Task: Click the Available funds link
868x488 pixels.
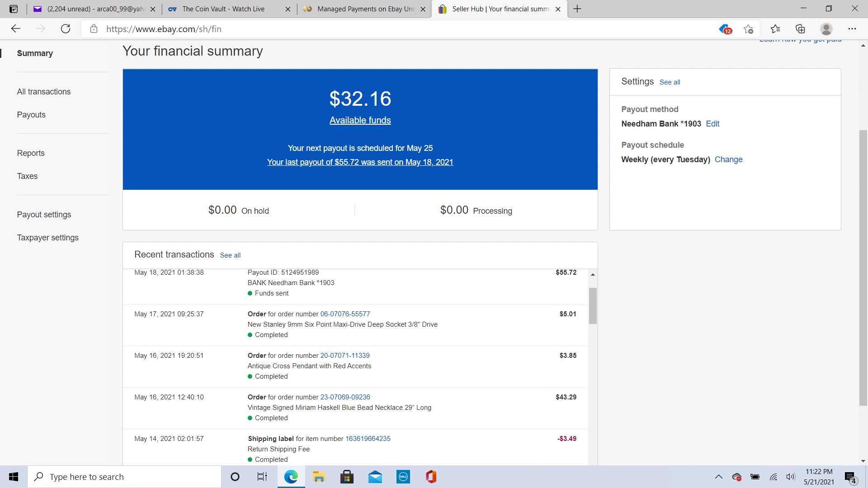Action: coord(360,120)
